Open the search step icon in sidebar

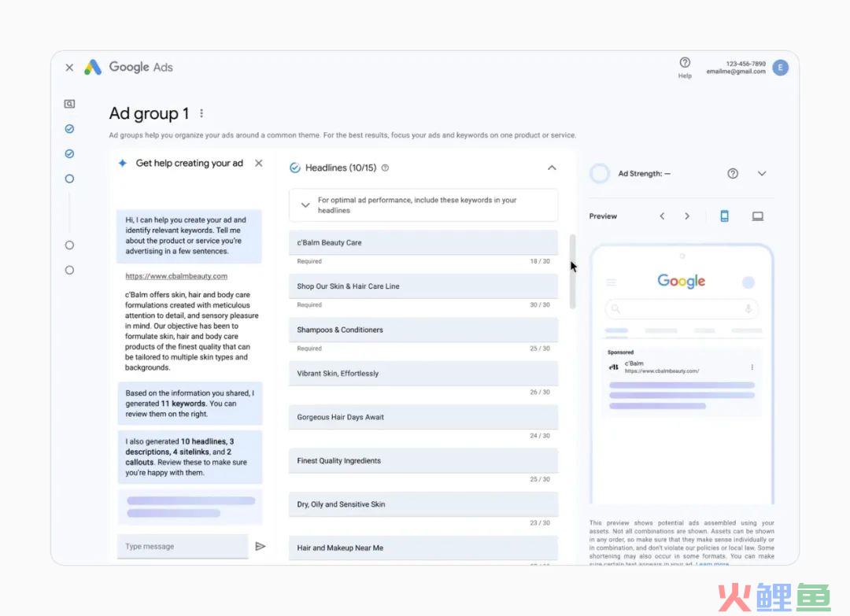pos(69,104)
